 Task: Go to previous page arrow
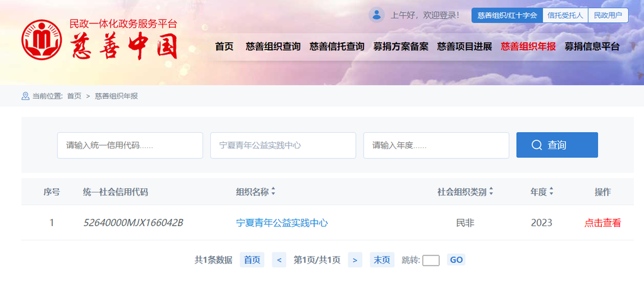[x=279, y=260]
